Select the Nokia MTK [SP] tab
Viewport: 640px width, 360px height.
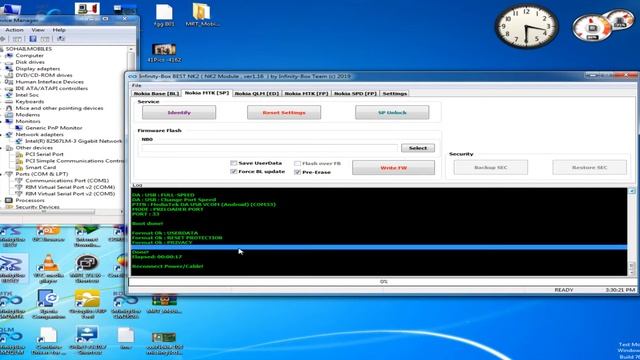tap(207, 93)
